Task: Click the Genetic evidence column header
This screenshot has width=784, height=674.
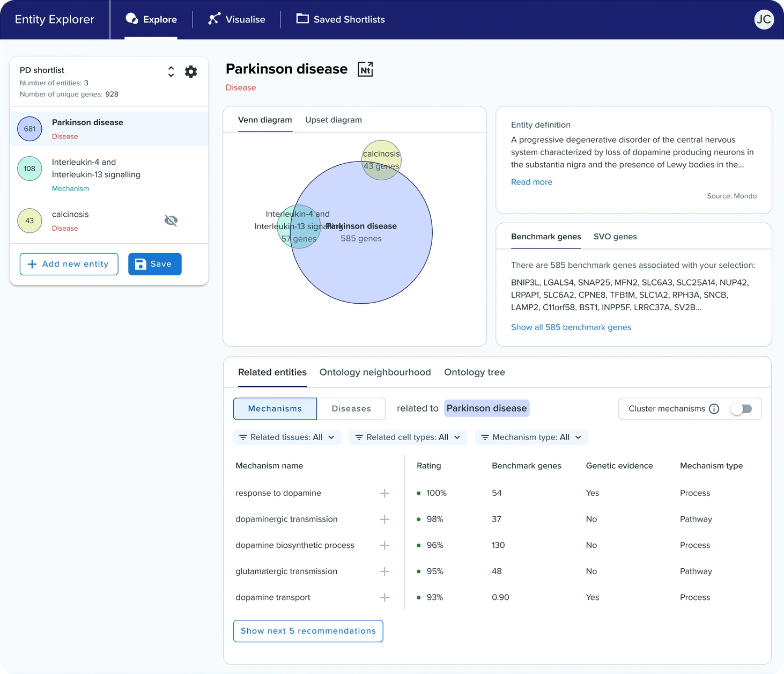Action: [619, 466]
